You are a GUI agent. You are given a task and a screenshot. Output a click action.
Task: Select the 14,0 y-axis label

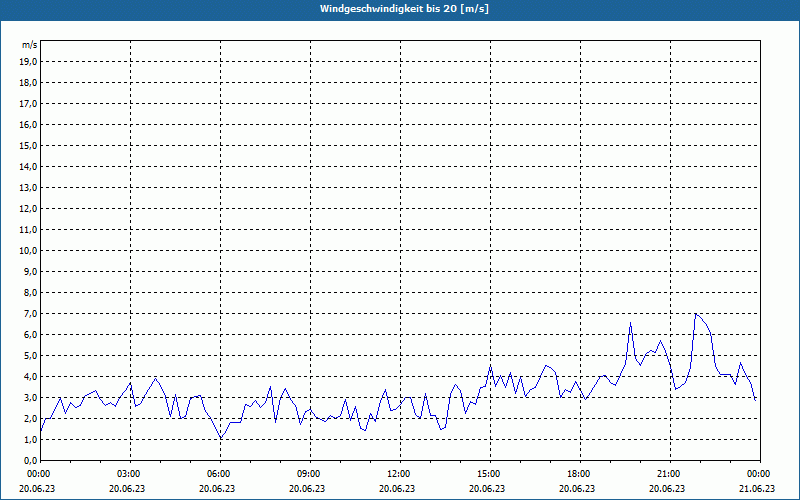(29, 167)
